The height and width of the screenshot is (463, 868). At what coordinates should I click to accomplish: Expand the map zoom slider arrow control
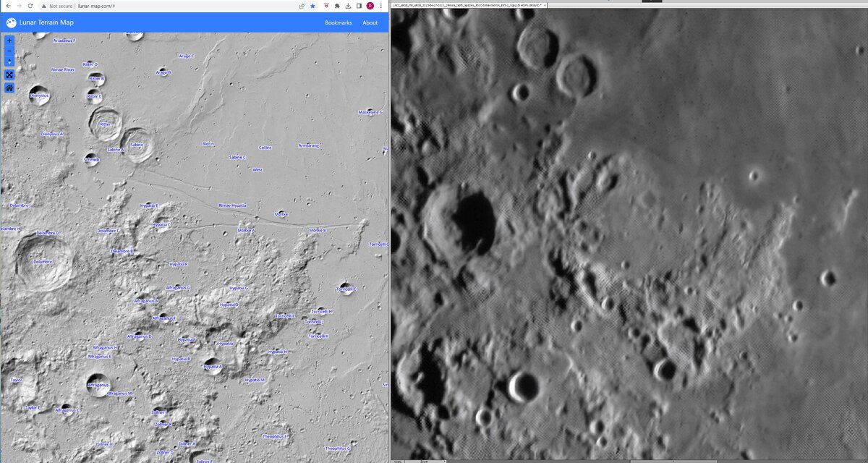pos(9,62)
